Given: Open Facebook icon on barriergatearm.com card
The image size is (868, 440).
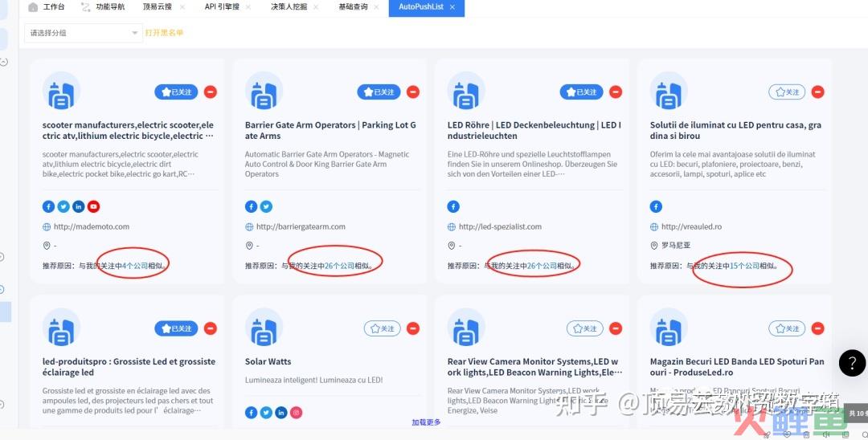Looking at the screenshot, I should tap(252, 206).
